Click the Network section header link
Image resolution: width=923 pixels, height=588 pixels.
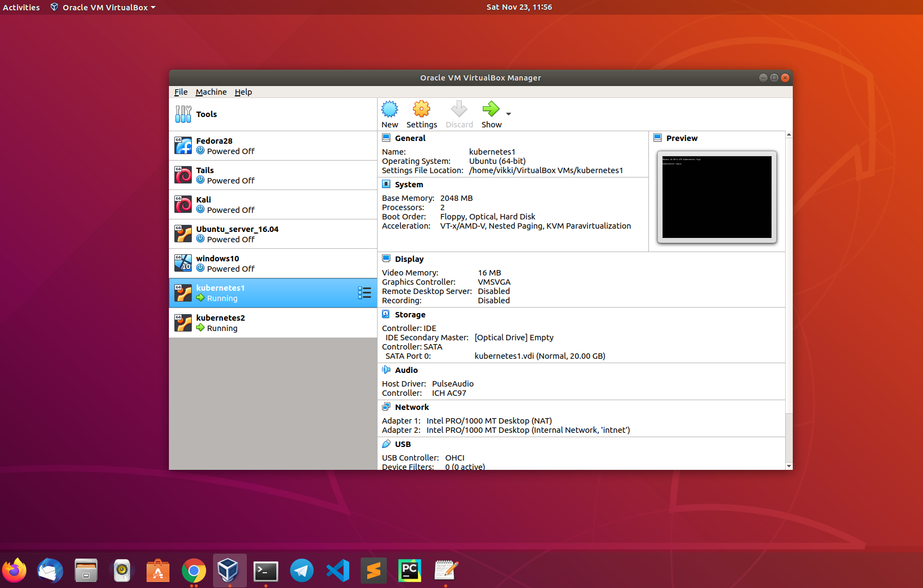point(412,407)
